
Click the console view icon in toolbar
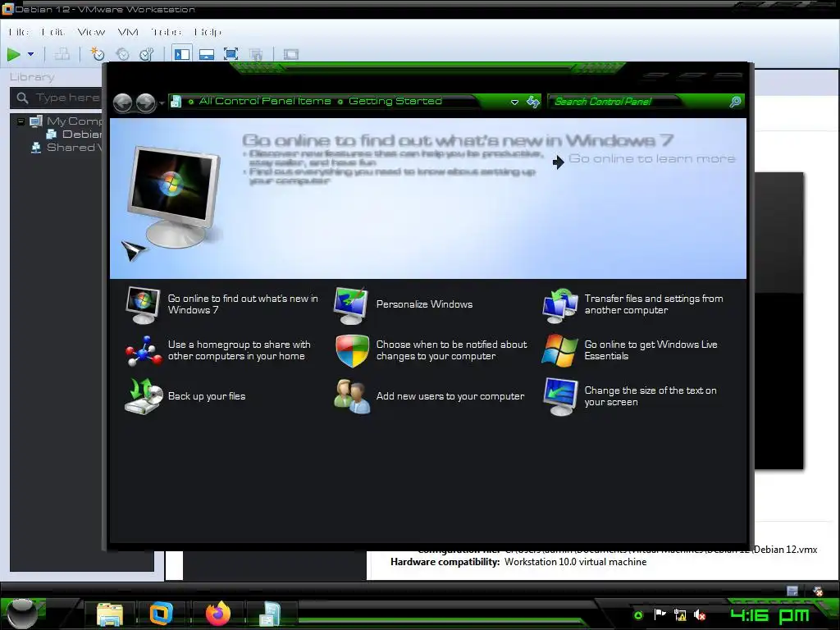[x=291, y=54]
